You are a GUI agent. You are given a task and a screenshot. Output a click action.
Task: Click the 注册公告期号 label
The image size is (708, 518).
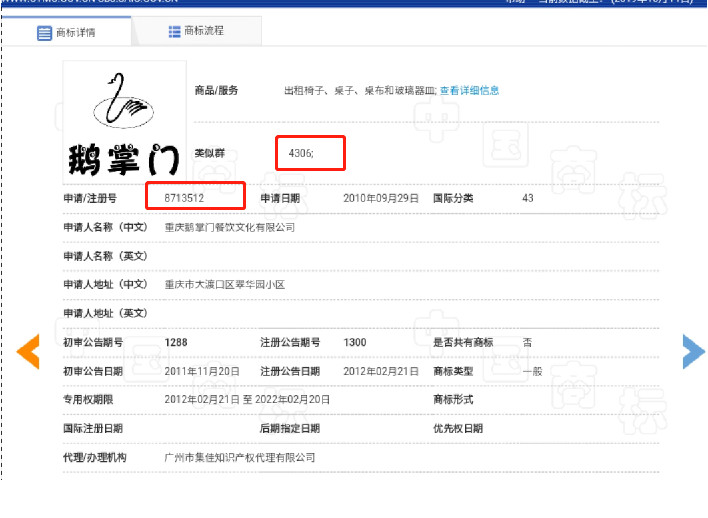290,342
